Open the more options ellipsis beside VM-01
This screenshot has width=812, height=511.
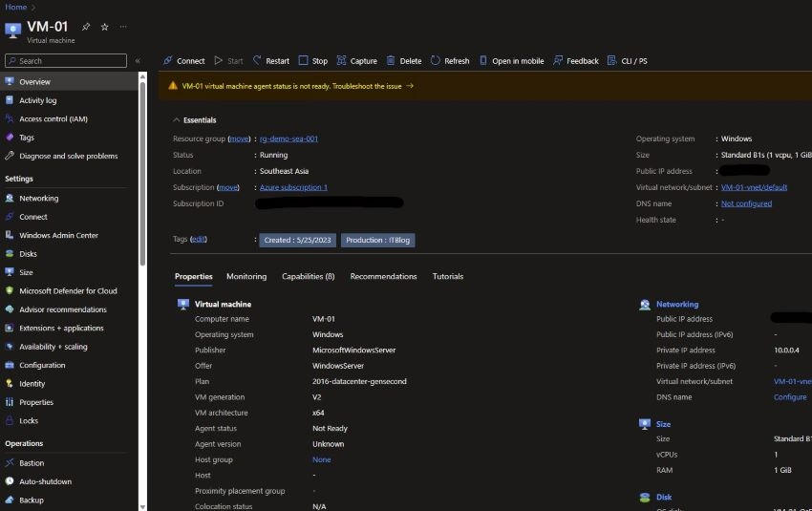(123, 27)
